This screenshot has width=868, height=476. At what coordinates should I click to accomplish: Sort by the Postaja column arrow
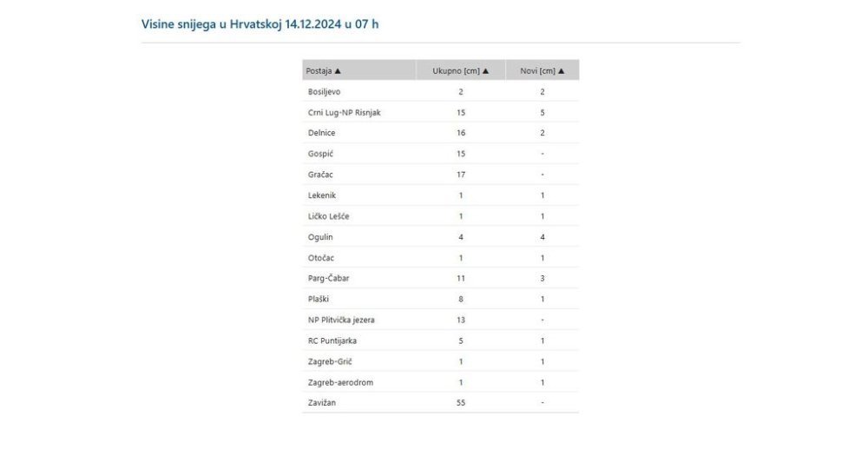pos(338,71)
